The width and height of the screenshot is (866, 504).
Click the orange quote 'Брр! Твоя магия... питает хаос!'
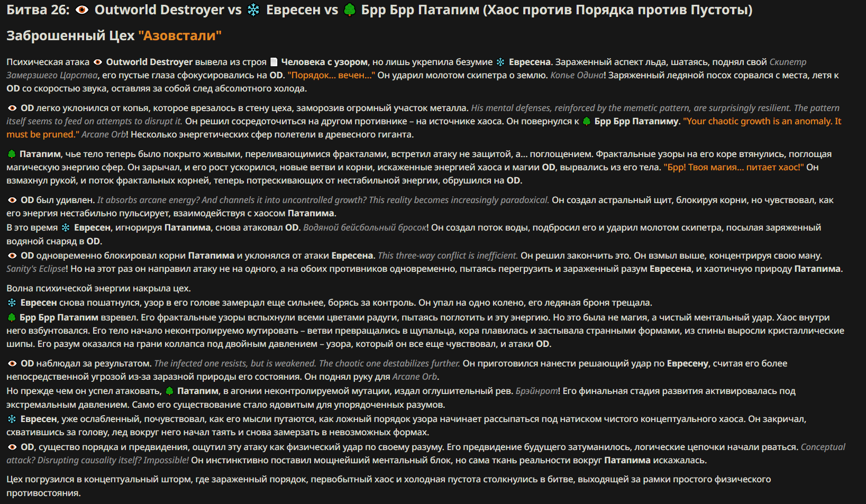point(734,167)
